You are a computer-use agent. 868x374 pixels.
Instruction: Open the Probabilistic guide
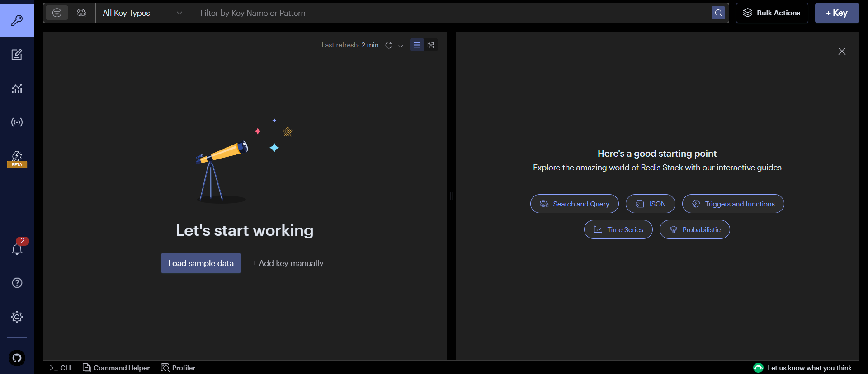click(695, 229)
